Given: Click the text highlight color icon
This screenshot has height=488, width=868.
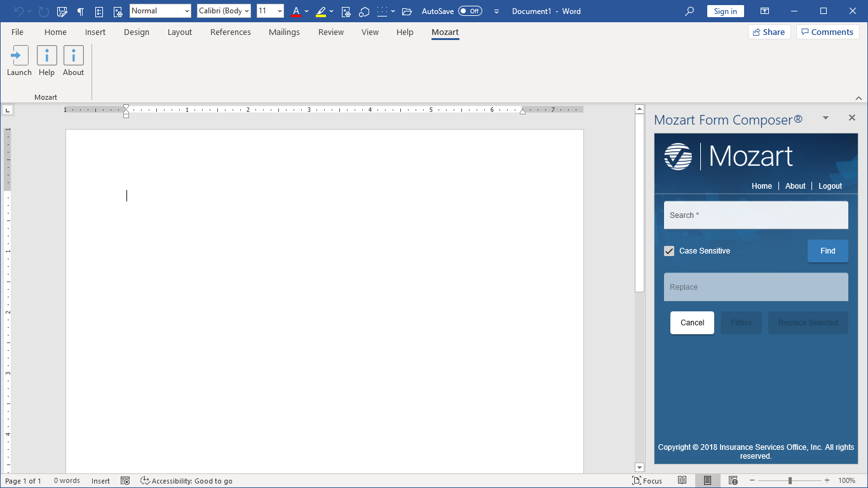Looking at the screenshot, I should [x=321, y=11].
